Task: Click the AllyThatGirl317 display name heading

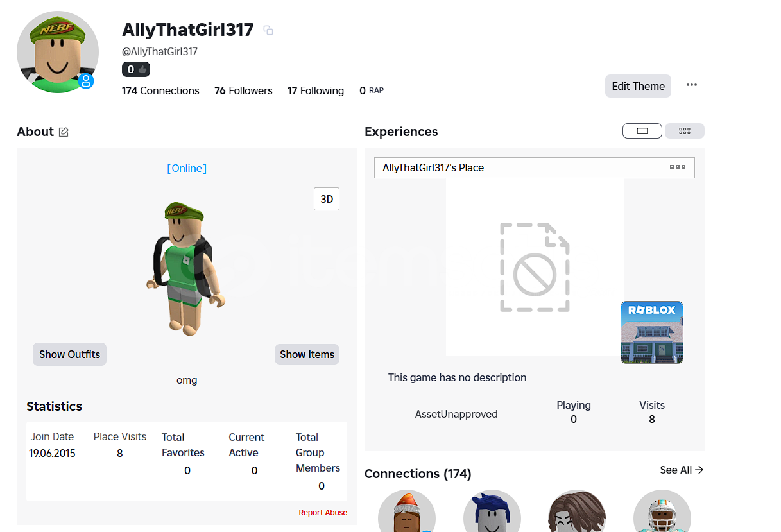Action: pyautogui.click(x=187, y=30)
